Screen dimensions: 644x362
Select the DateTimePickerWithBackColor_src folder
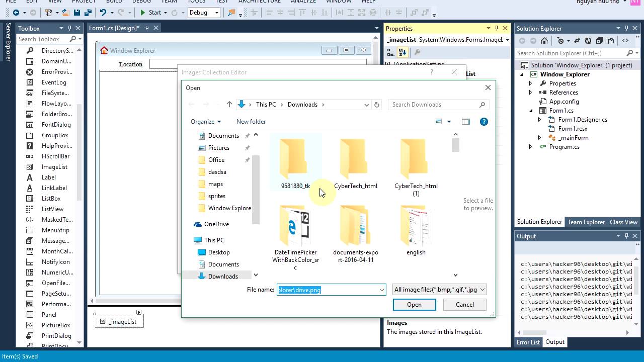point(295,237)
